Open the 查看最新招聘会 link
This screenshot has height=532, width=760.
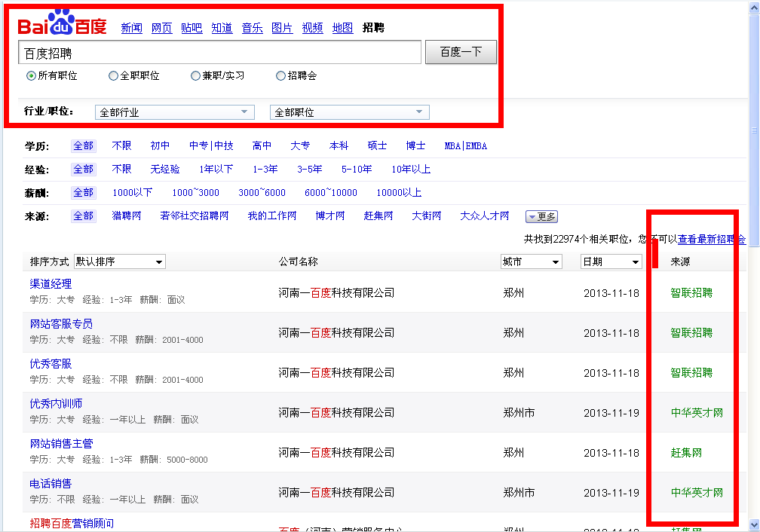pyautogui.click(x=712, y=239)
